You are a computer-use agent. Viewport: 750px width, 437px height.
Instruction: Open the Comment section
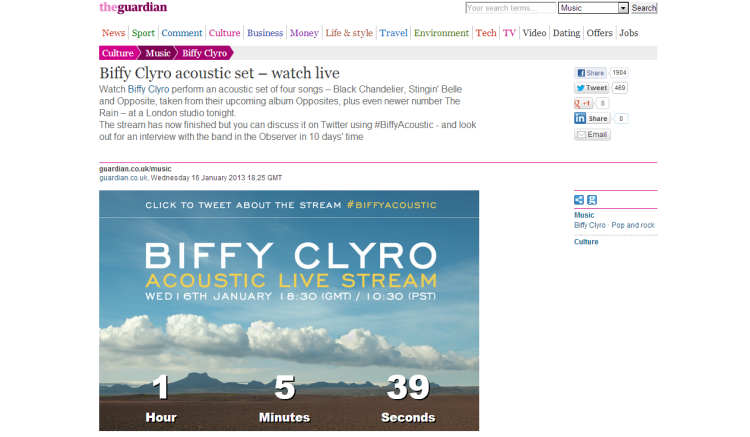click(182, 33)
